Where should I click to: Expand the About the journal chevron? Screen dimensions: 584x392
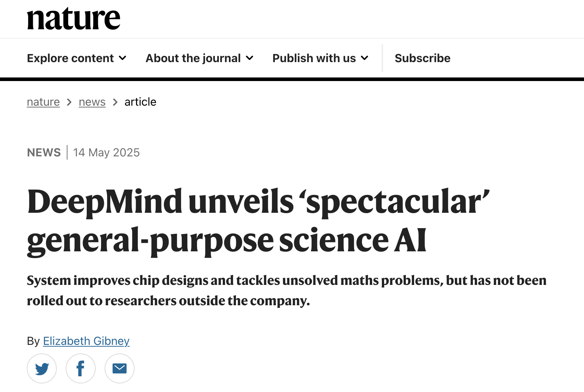coord(250,58)
